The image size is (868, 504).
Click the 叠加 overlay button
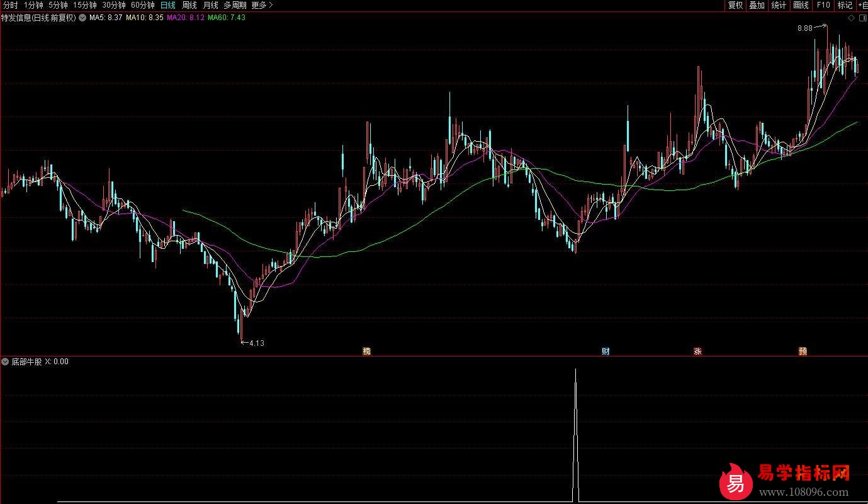pos(757,5)
